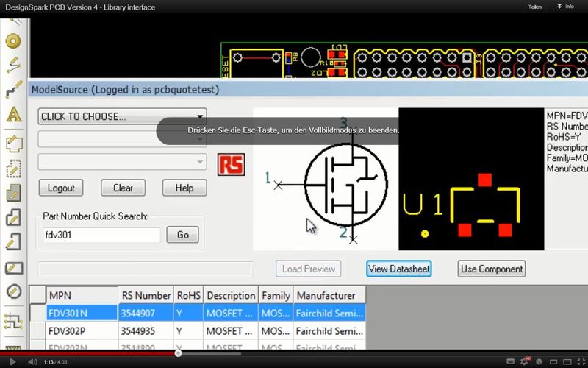This screenshot has width=588, height=368.
Task: Select the Add Text 'A' tool
Action: tap(13, 114)
